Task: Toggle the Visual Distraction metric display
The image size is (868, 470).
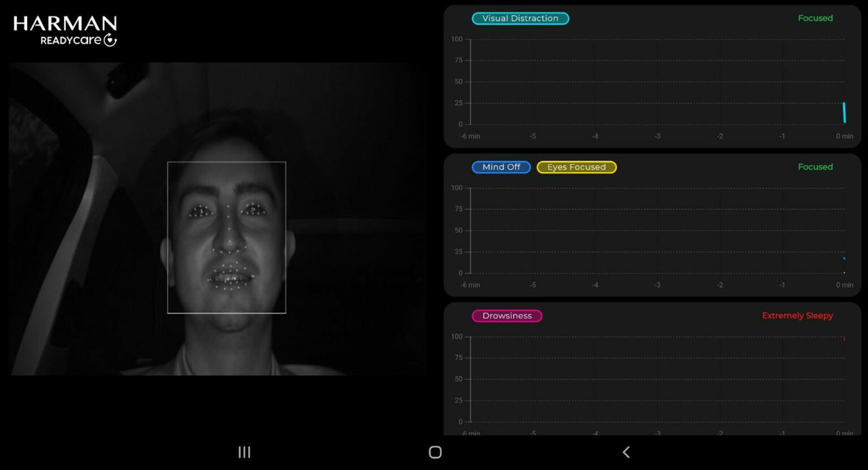Action: pyautogui.click(x=520, y=18)
